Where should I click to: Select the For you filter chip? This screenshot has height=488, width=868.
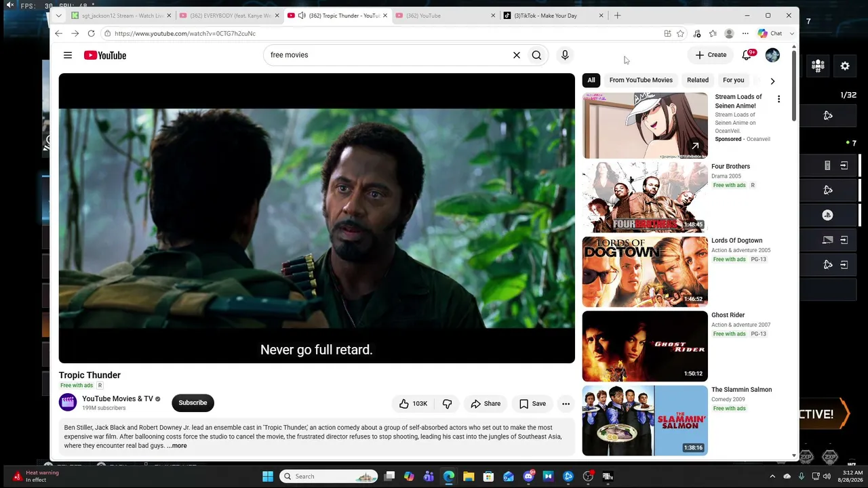click(x=733, y=80)
